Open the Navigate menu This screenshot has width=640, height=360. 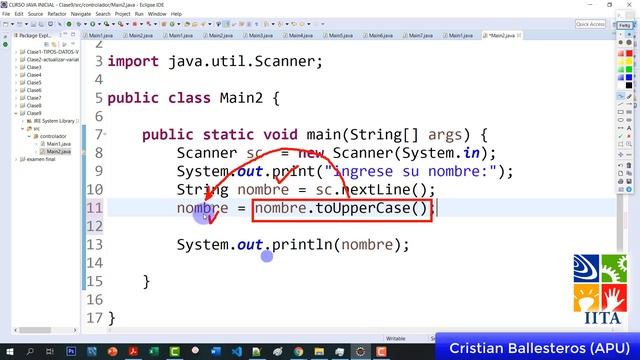tap(81, 14)
